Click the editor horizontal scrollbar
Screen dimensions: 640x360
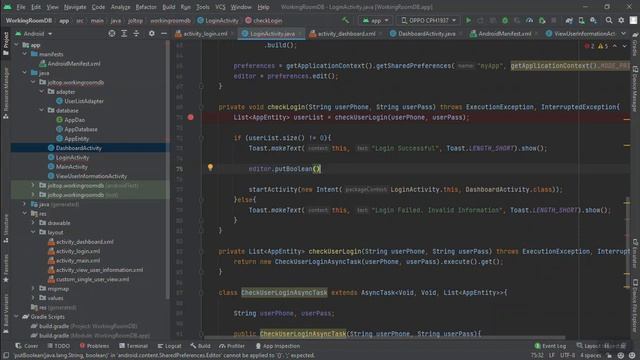point(384,338)
